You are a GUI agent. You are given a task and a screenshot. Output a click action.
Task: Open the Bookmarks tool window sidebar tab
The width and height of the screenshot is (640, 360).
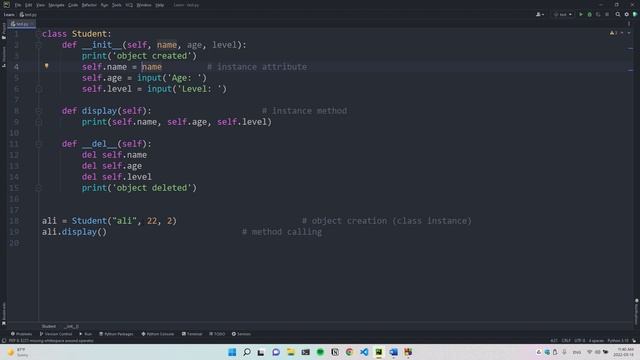(4, 313)
